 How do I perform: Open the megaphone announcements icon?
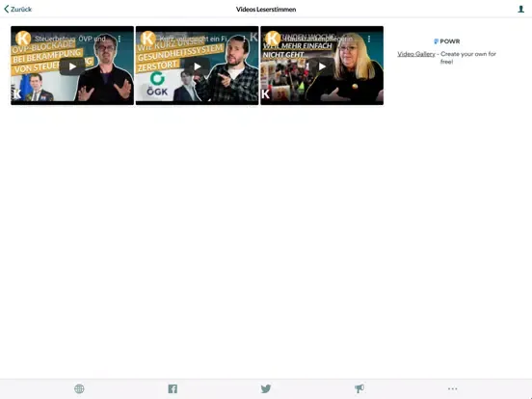(359, 388)
